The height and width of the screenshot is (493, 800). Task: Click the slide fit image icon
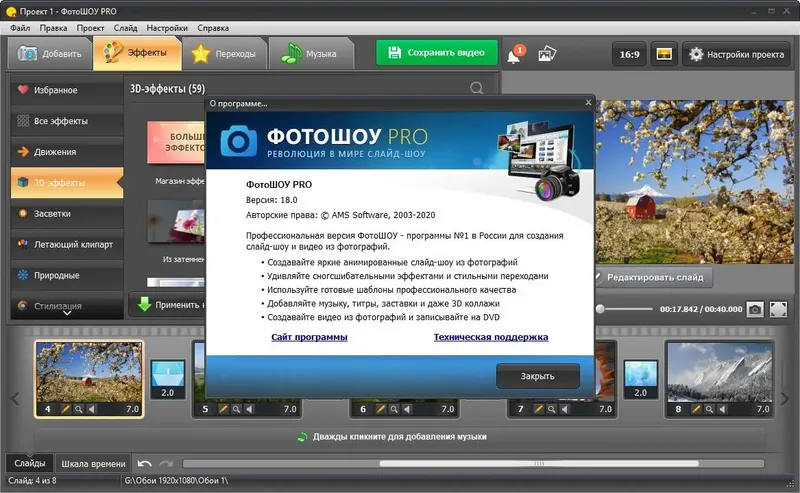click(x=664, y=54)
